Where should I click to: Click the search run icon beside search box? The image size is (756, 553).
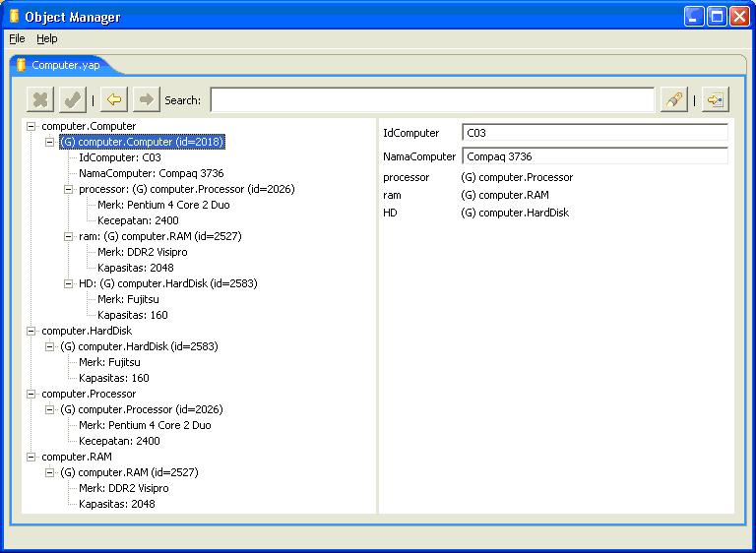pos(674,99)
